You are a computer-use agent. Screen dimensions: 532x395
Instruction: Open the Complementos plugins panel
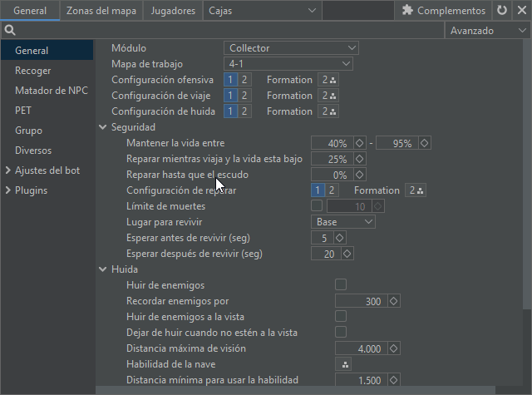click(443, 11)
